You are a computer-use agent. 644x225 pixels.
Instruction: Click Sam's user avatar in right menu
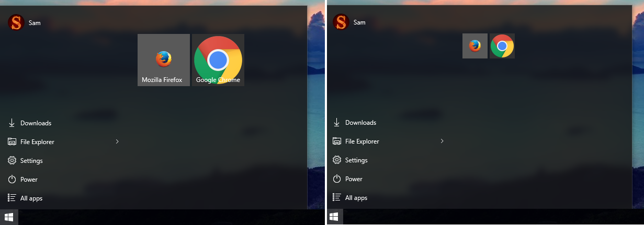click(x=341, y=22)
